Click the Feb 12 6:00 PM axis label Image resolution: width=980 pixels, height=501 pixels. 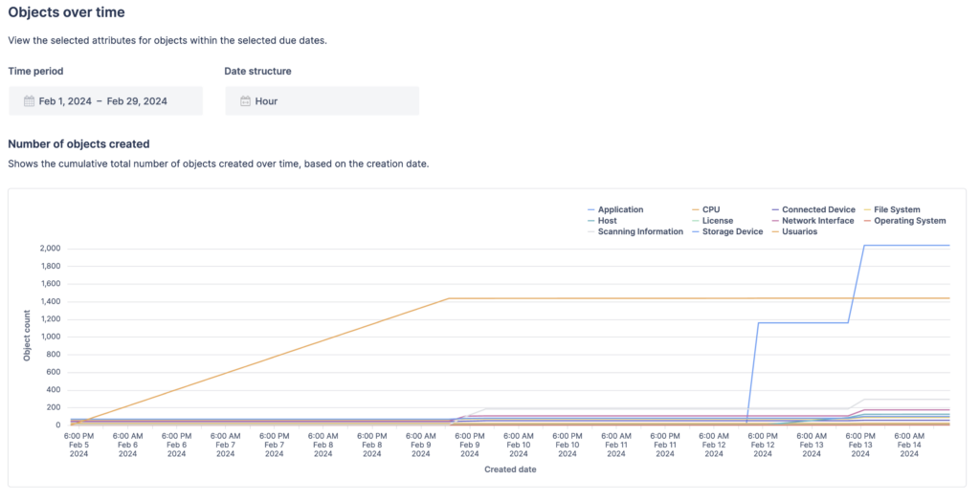point(763,444)
